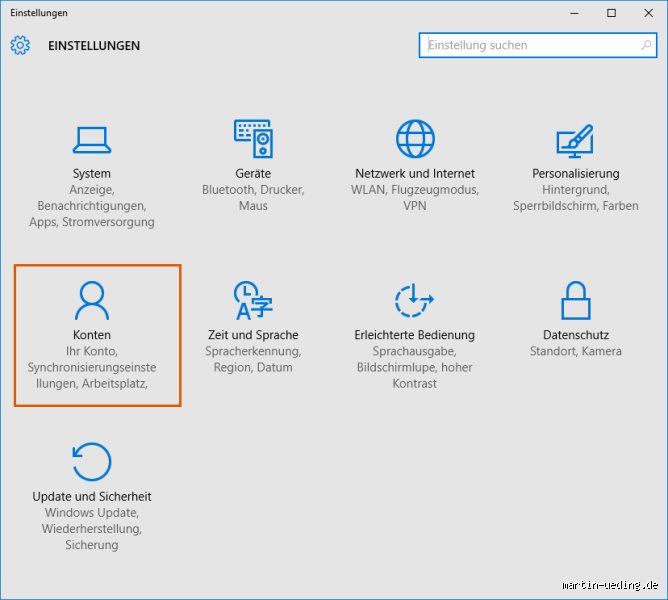Open the Update und Sicherheit icon
This screenshot has width=668, height=600.
pyautogui.click(x=92, y=462)
